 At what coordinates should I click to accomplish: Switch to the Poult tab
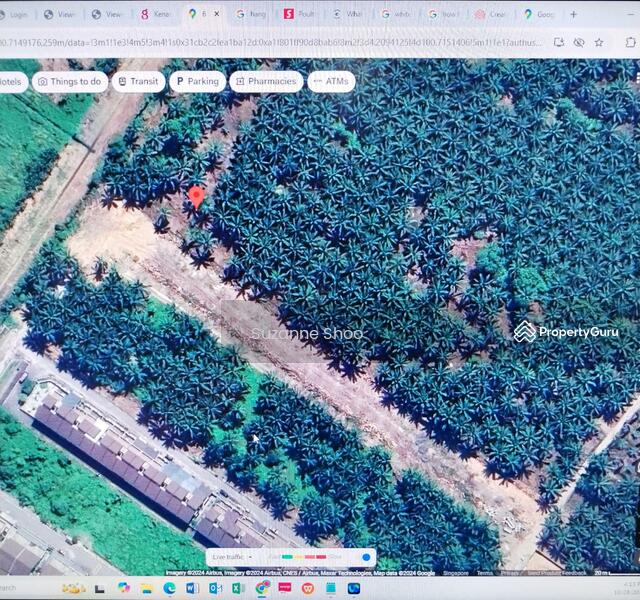pyautogui.click(x=300, y=15)
